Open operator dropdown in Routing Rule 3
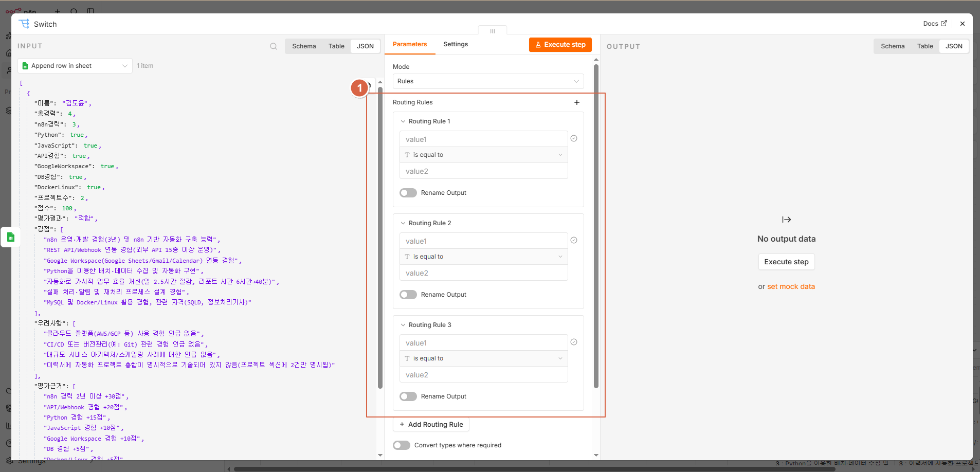The height and width of the screenshot is (472, 980). (483, 358)
